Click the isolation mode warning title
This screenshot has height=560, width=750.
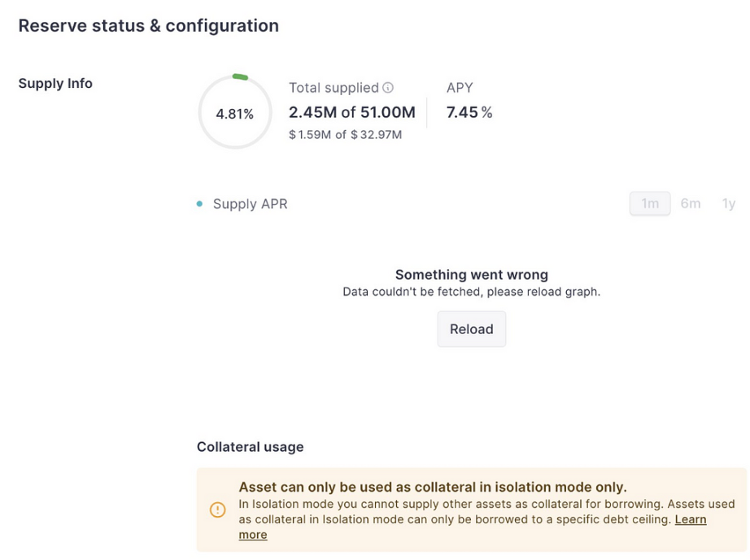pos(433,487)
